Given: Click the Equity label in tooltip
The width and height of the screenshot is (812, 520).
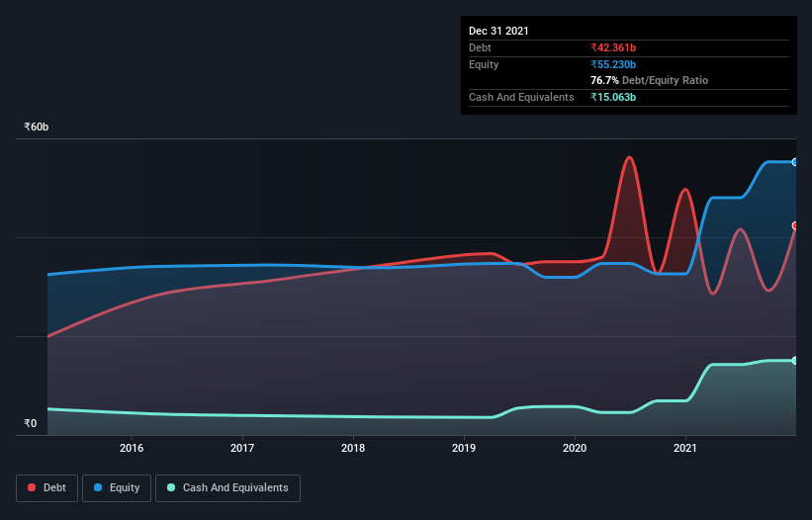Looking at the screenshot, I should point(484,64).
